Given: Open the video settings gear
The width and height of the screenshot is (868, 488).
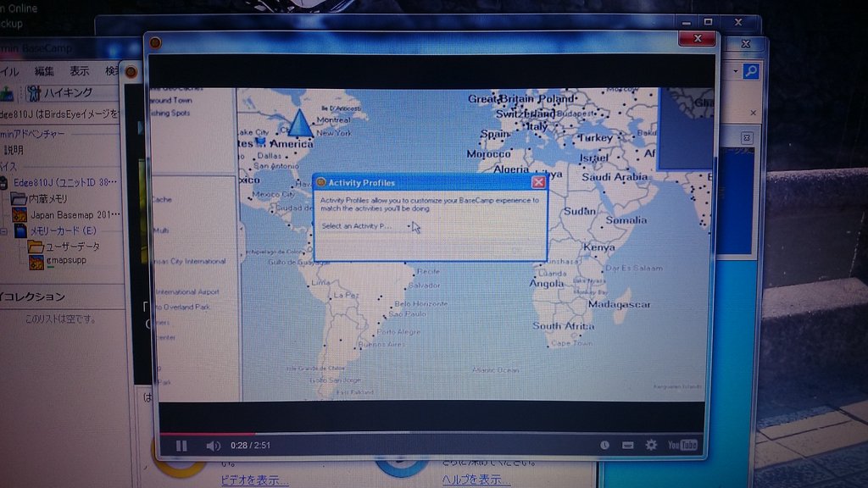Looking at the screenshot, I should [x=651, y=445].
